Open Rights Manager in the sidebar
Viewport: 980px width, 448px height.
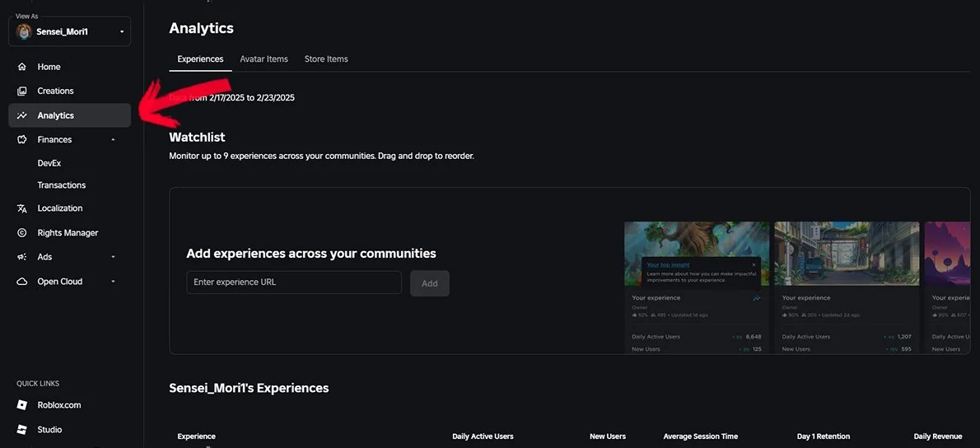[x=69, y=233]
